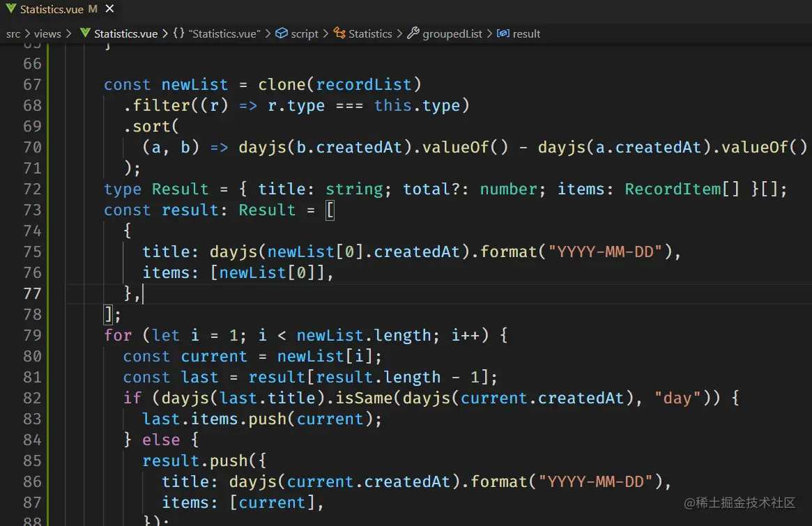Click "string" type on line 72
The height and width of the screenshot is (526, 812).
click(354, 189)
